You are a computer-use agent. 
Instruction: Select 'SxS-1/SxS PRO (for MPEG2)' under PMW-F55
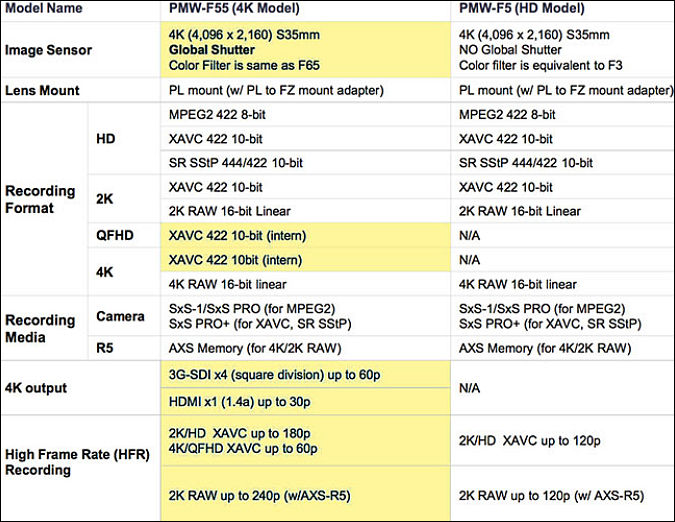click(252, 309)
